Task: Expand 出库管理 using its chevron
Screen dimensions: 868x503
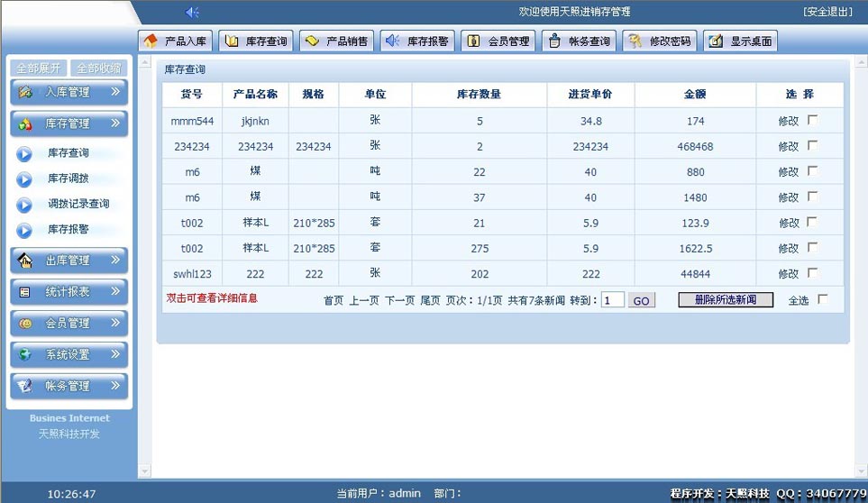Action: 115,260
